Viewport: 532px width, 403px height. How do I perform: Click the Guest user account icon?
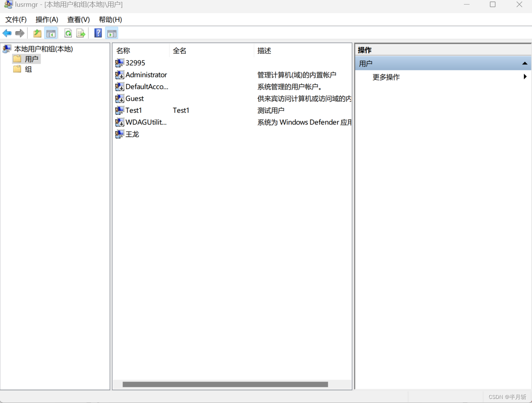120,99
